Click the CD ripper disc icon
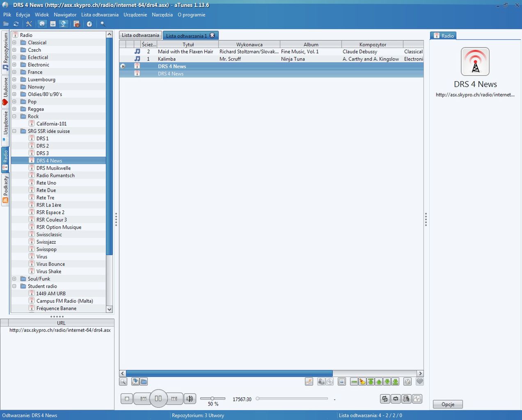Viewport: 522px width, 420px height. pyautogui.click(x=89, y=24)
